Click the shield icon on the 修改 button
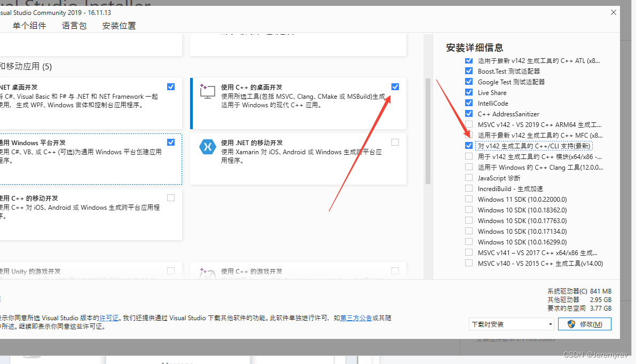The image size is (636, 364). [x=571, y=325]
